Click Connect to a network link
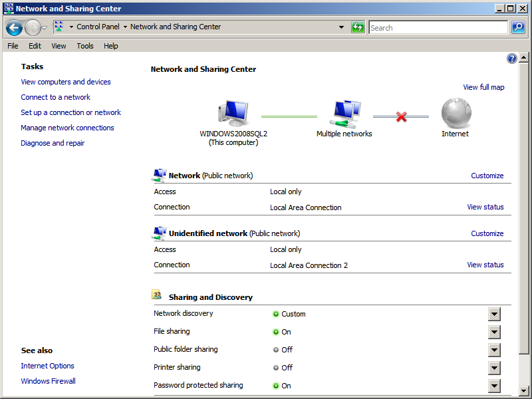Viewport: 532px width, 399px height. point(56,97)
